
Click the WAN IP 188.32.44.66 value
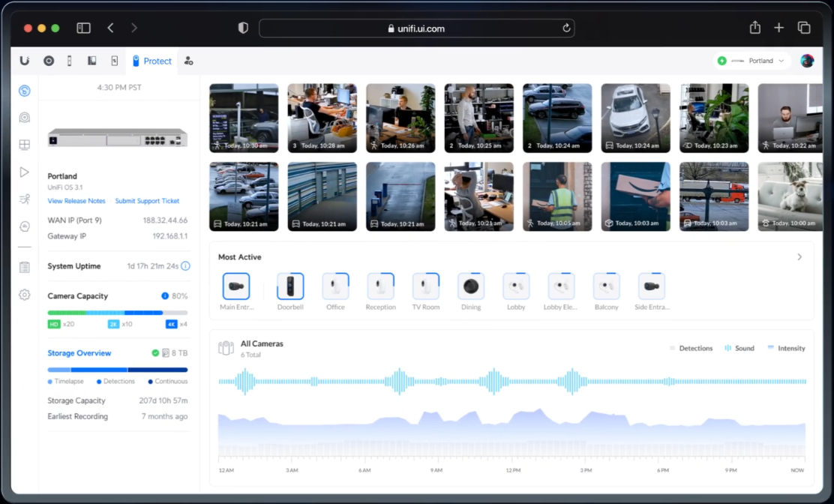(x=165, y=220)
